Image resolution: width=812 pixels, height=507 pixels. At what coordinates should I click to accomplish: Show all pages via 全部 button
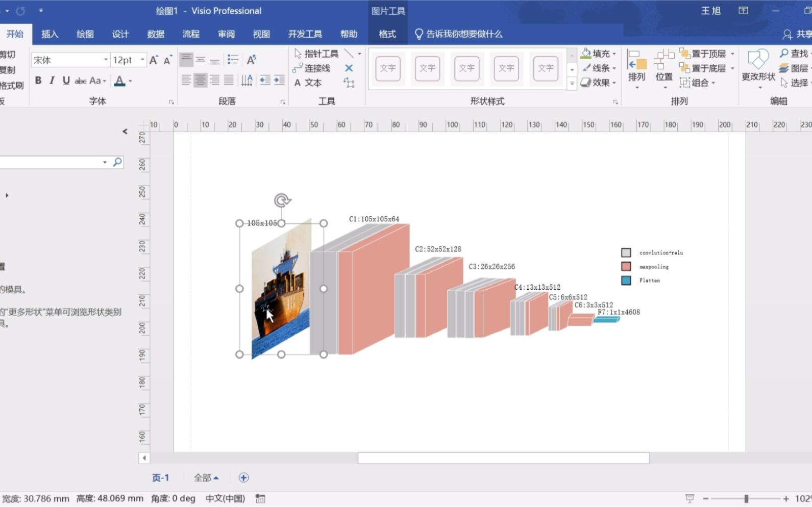(206, 478)
